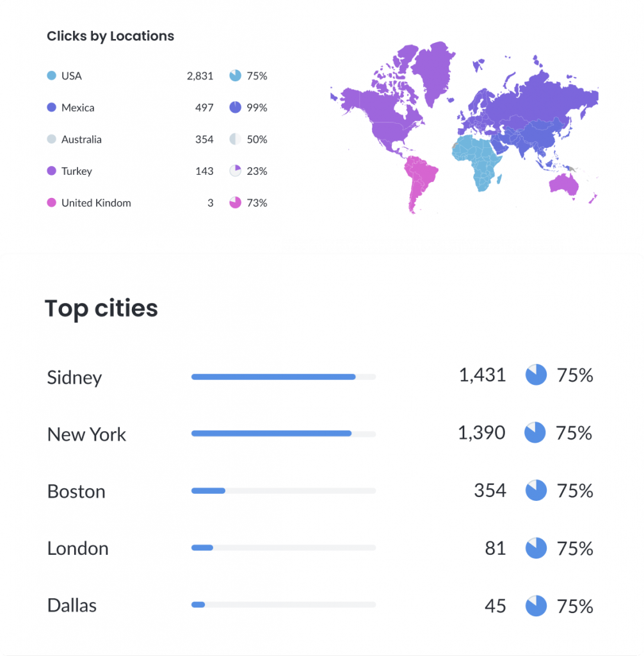This screenshot has height=656, width=644.
Task: Select the Boston entry in Top cities
Action: (76, 491)
